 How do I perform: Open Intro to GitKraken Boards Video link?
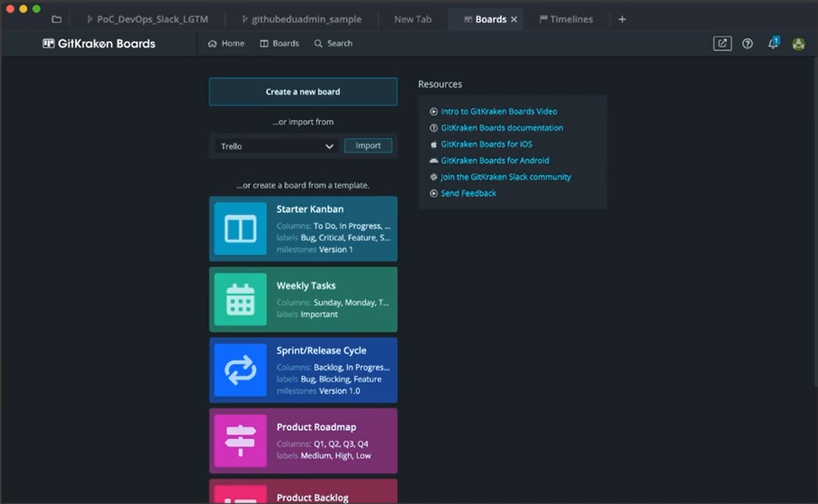click(499, 112)
